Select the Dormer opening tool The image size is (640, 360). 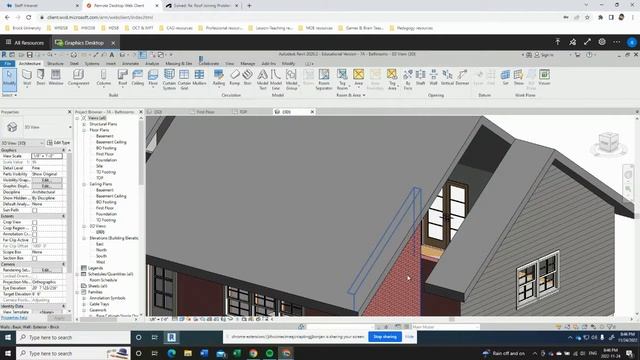click(x=462, y=78)
